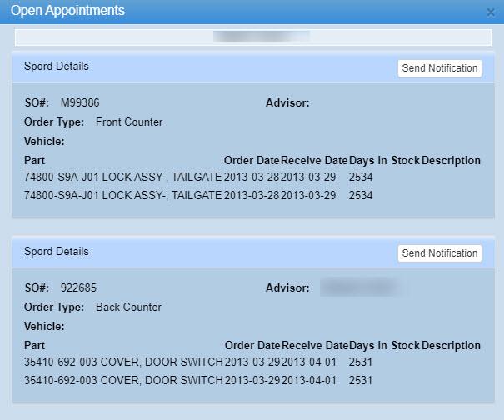504x420 pixels.
Task: Click the Back Counter order type value
Action: point(128,307)
